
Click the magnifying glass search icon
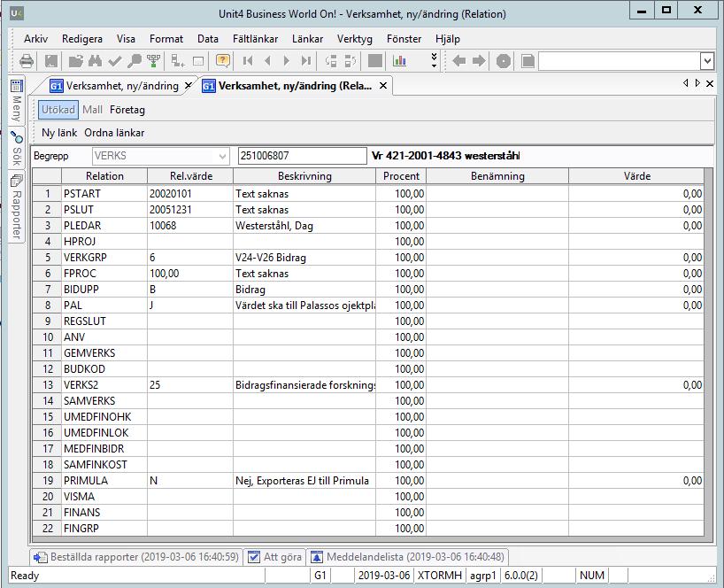(x=134, y=60)
